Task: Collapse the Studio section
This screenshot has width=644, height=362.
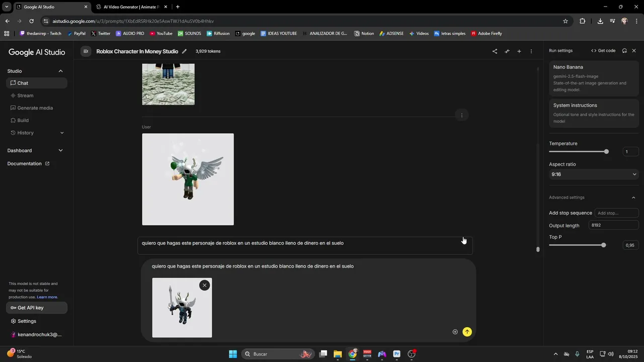Action: [61, 71]
